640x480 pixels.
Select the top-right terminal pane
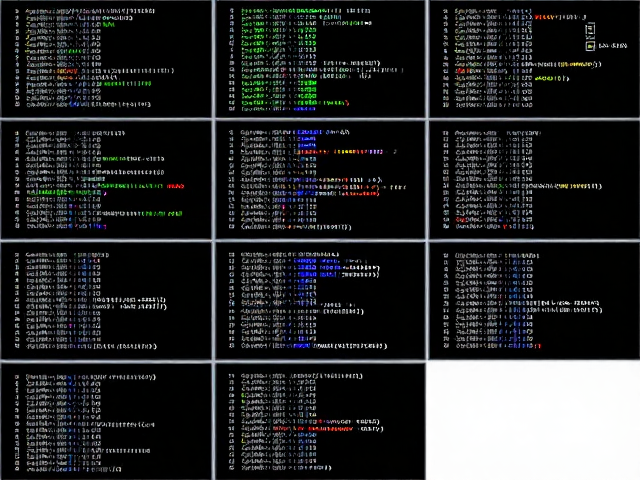pos(534,59)
